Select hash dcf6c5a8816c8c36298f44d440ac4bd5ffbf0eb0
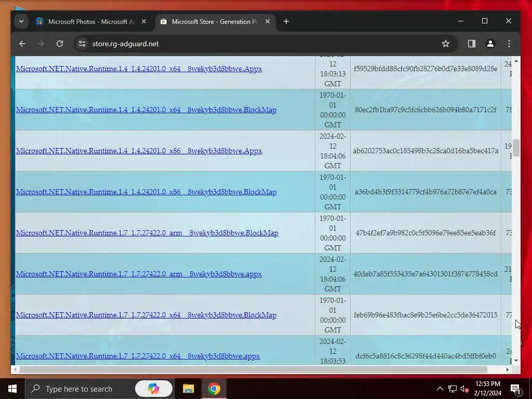 point(425,356)
